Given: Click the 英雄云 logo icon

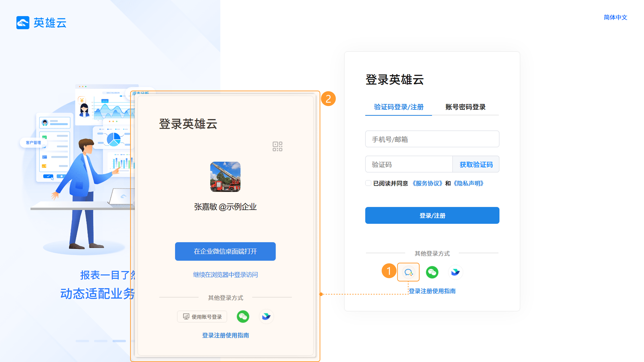Looking at the screenshot, I should [23, 23].
